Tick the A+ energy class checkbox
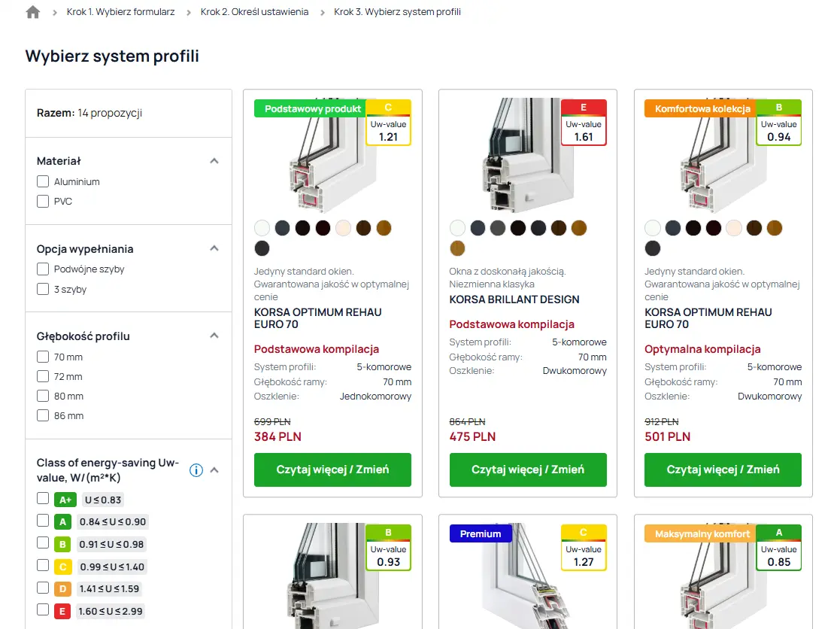840x629 pixels. click(43, 499)
